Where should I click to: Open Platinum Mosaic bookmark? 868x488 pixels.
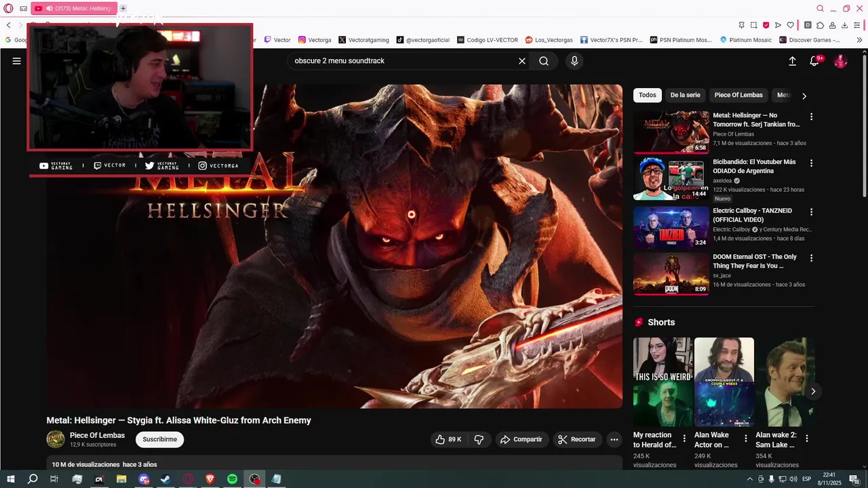746,40
